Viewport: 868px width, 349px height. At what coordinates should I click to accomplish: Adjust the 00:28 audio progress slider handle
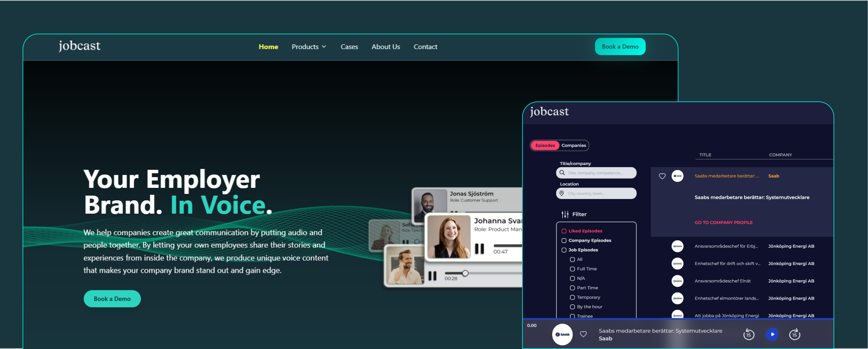pyautogui.click(x=465, y=273)
